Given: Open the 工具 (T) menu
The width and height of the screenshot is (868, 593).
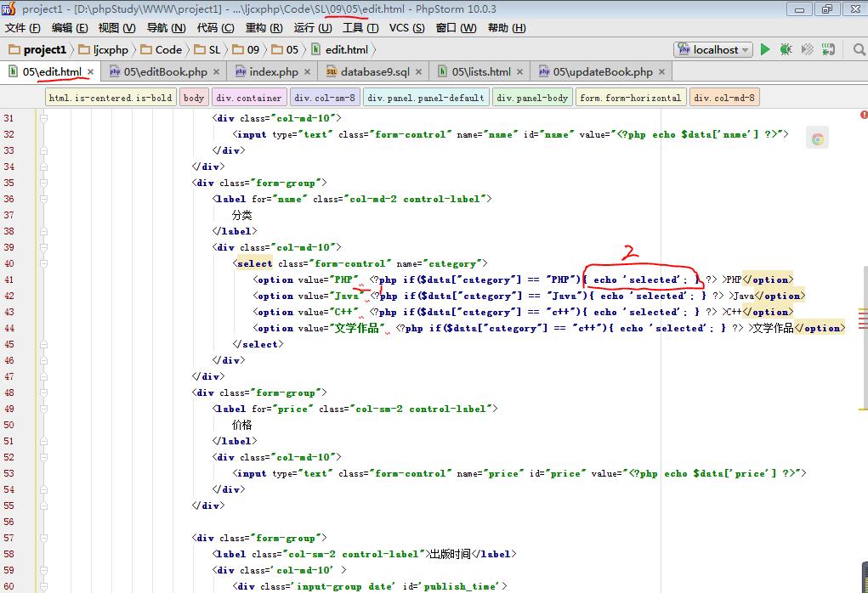Looking at the screenshot, I should [360, 28].
